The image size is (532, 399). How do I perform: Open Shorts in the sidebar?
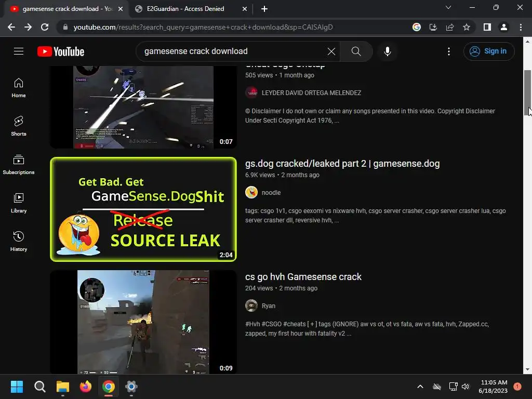pyautogui.click(x=19, y=126)
